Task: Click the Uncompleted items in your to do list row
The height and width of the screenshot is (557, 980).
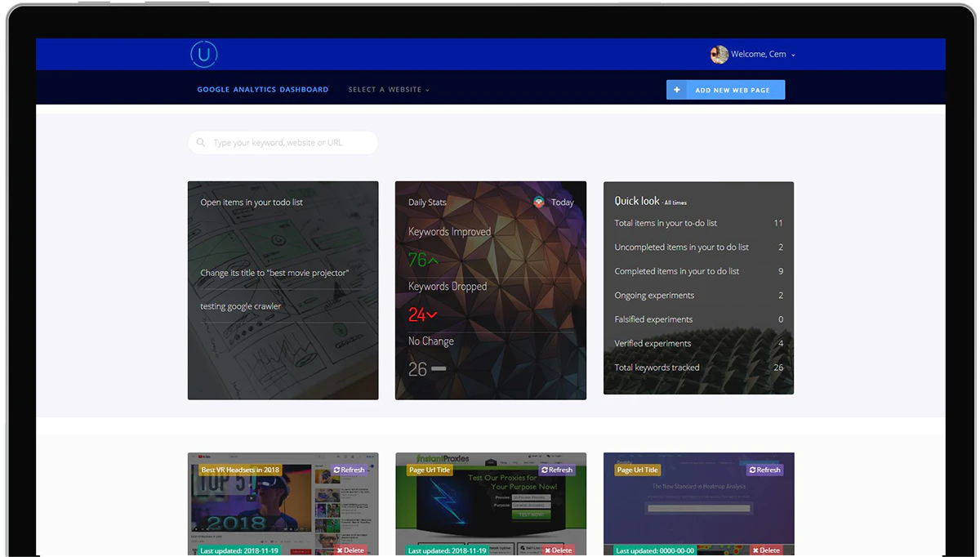Action: 698,247
